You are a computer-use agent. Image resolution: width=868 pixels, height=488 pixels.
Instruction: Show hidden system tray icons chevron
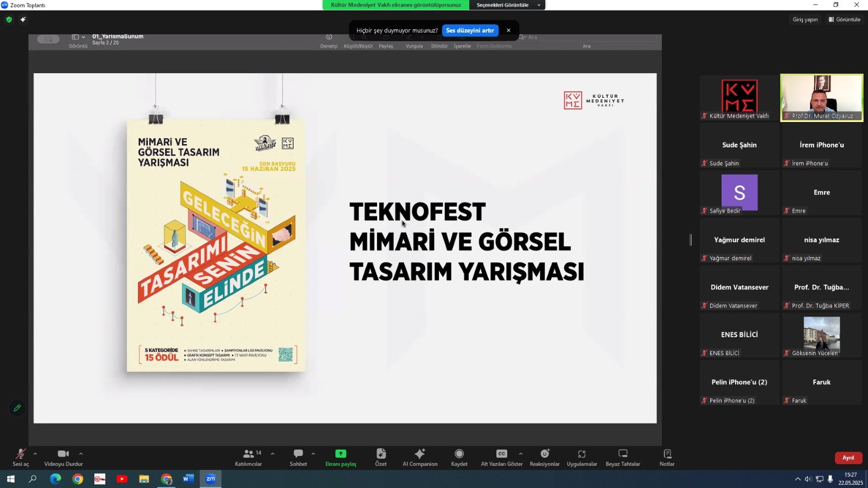click(797, 479)
